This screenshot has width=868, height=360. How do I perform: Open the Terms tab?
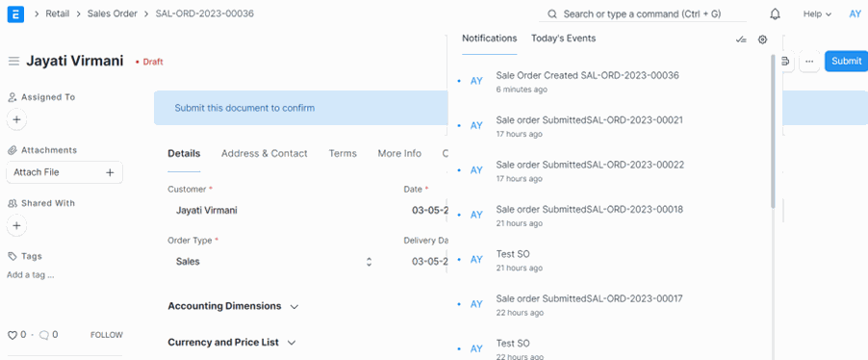click(x=343, y=153)
